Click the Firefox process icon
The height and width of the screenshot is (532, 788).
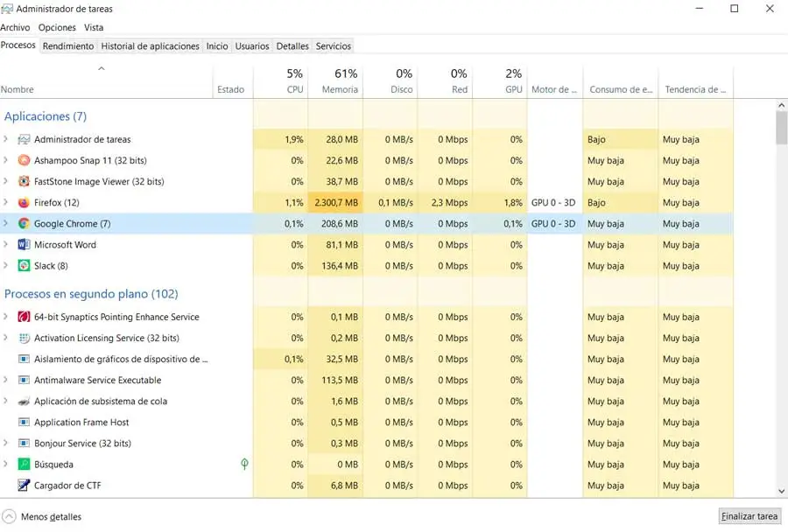coord(24,203)
